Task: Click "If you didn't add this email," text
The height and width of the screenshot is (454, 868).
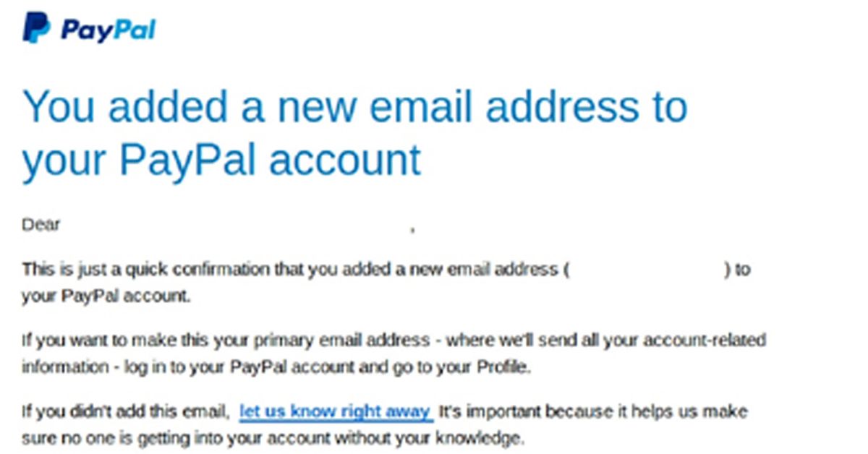Action: click(125, 412)
